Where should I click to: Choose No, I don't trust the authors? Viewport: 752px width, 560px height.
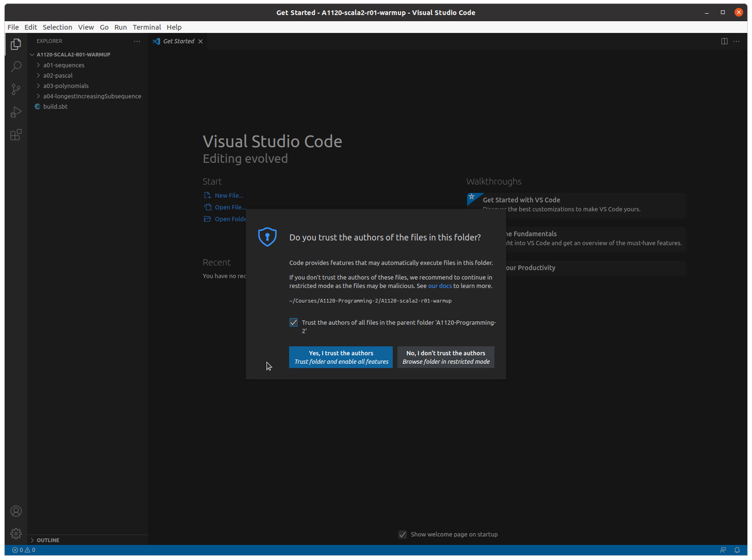445,357
